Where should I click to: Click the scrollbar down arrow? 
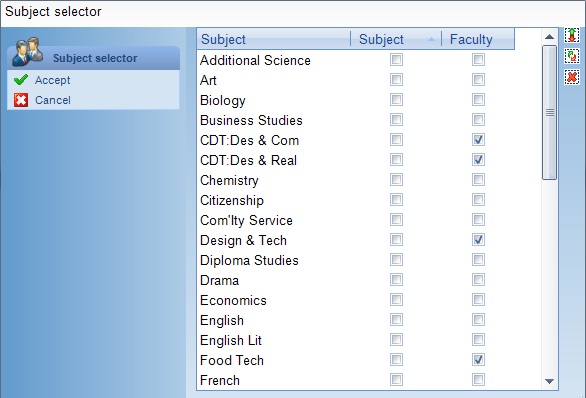point(549,381)
